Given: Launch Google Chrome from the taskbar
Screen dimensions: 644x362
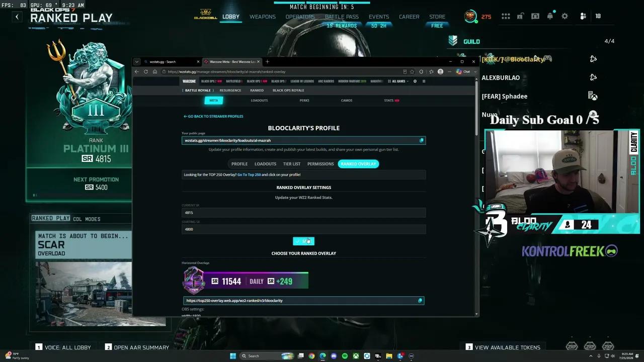Looking at the screenshot, I should click(311, 356).
